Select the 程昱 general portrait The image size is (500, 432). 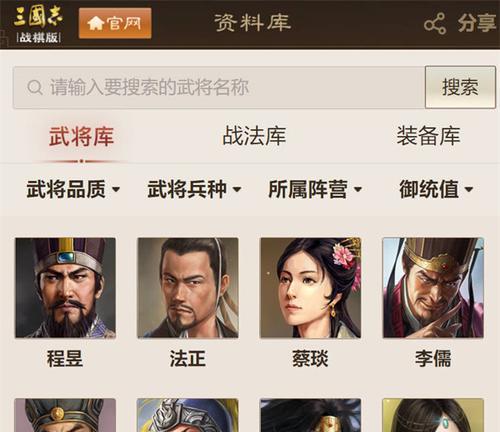point(65,288)
